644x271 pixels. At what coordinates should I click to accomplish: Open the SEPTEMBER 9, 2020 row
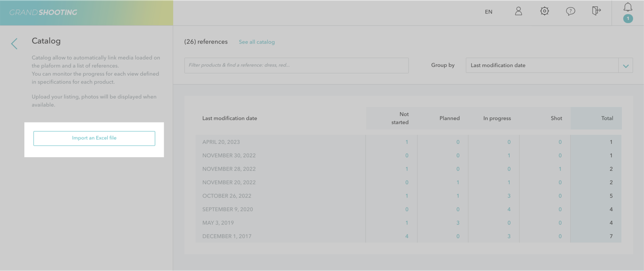tap(409, 209)
